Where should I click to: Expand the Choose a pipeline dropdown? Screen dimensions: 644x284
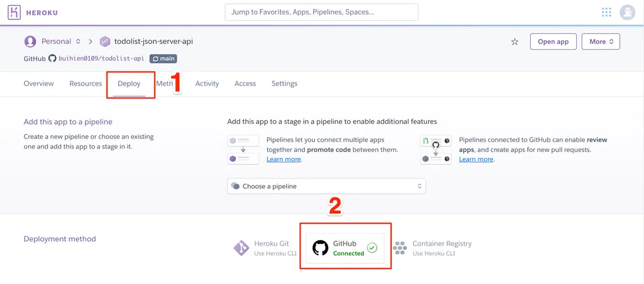(326, 186)
